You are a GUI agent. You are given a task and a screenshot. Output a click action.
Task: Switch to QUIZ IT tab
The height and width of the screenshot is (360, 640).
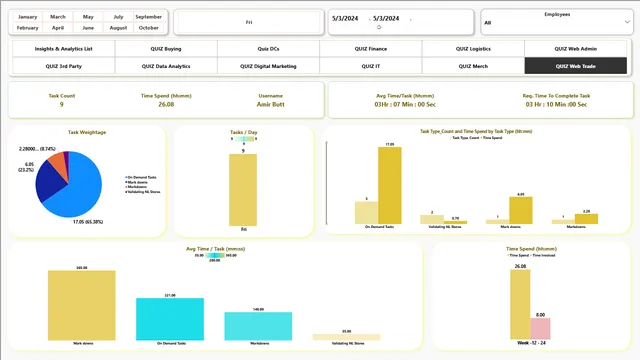click(371, 66)
